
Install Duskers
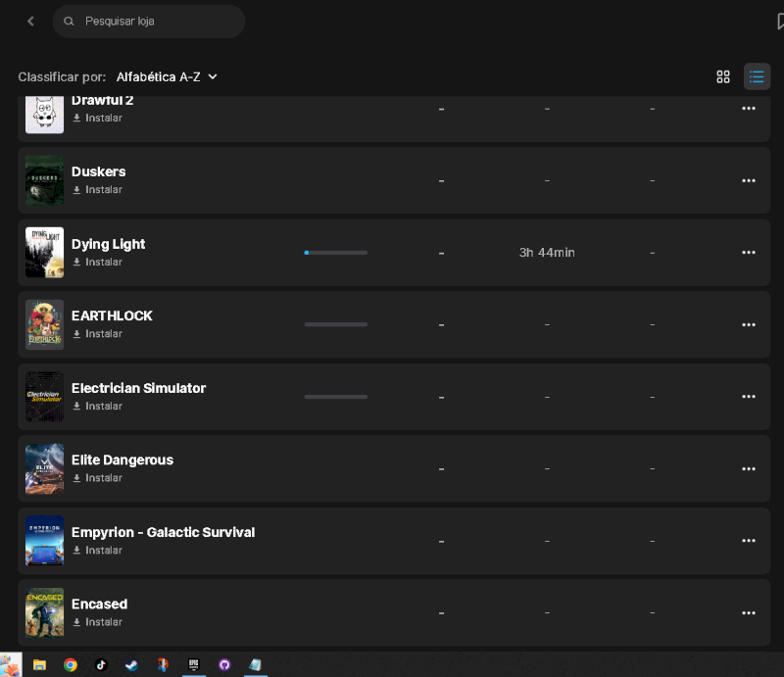(x=97, y=190)
